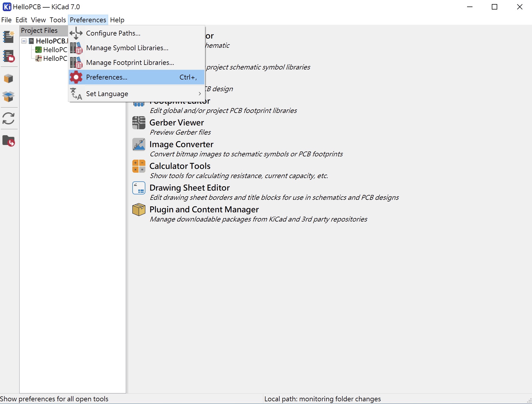Screen dimensions: 532x404
Task: Click the Calculator Tools icon
Action: pyautogui.click(x=139, y=166)
